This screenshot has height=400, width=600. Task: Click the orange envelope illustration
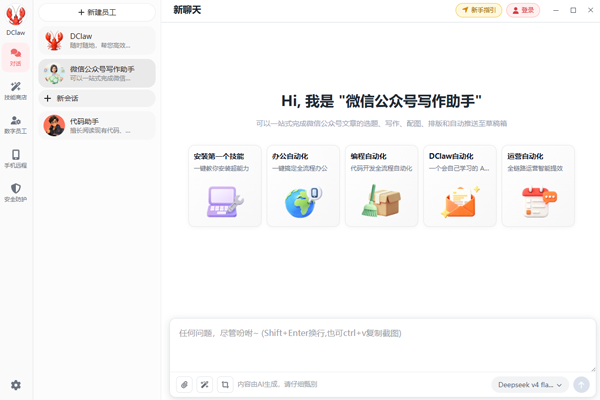coord(460,202)
